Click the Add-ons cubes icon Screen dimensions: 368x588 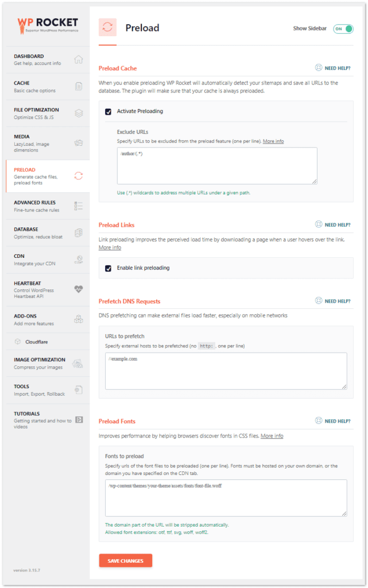point(78,319)
